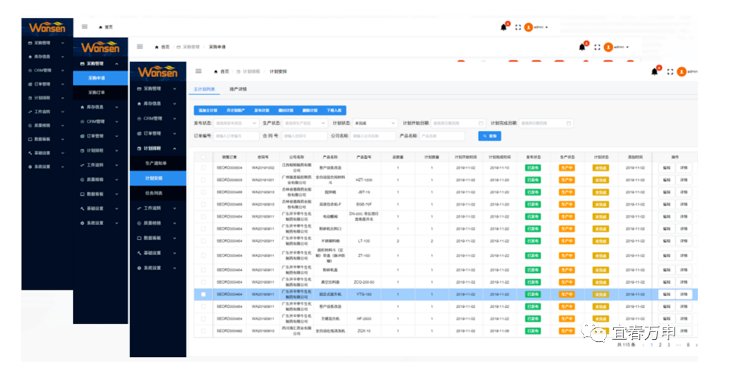Open the 计划状态 dropdown filter

[x=375, y=123]
